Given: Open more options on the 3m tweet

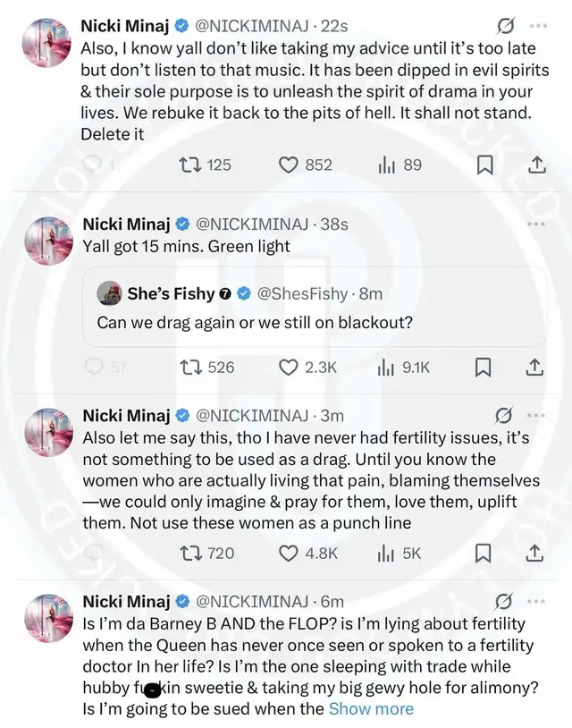Looking at the screenshot, I should pyautogui.click(x=537, y=416).
